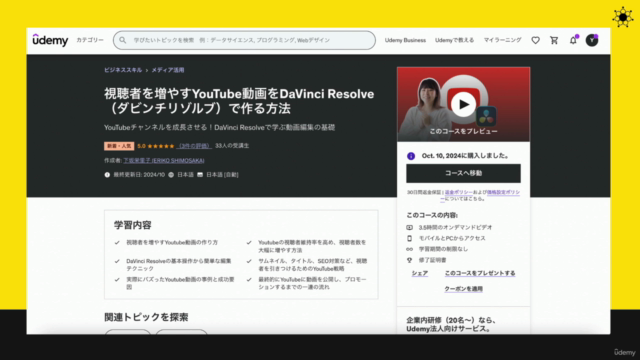Screen dimensions: 640x360
Task: Focus the course search field
Action: click(x=244, y=40)
